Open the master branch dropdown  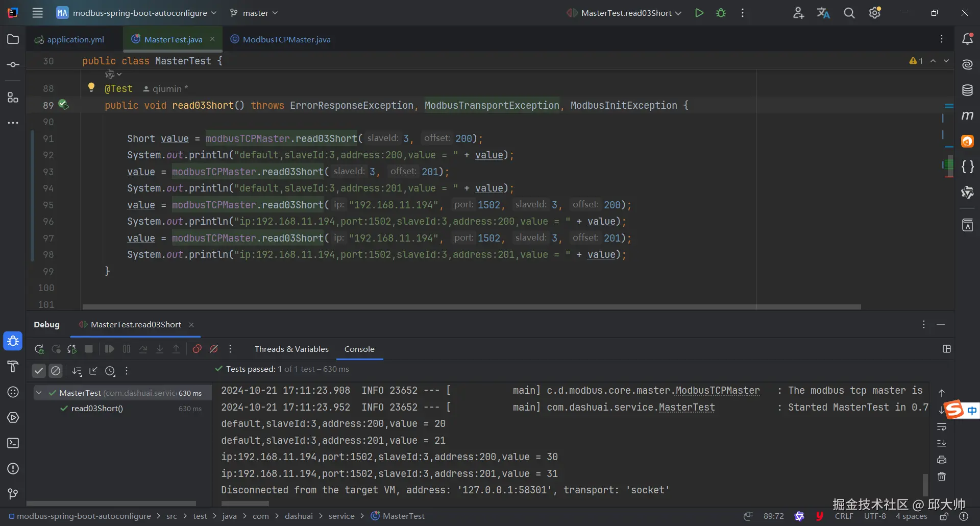pyautogui.click(x=254, y=13)
